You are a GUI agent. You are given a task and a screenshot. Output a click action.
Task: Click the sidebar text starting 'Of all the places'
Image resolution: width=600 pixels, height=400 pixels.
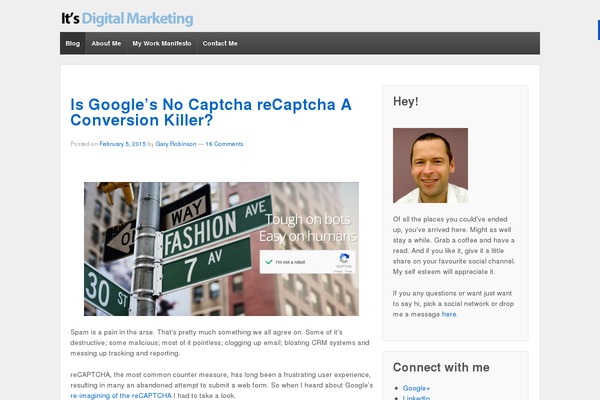click(x=454, y=245)
